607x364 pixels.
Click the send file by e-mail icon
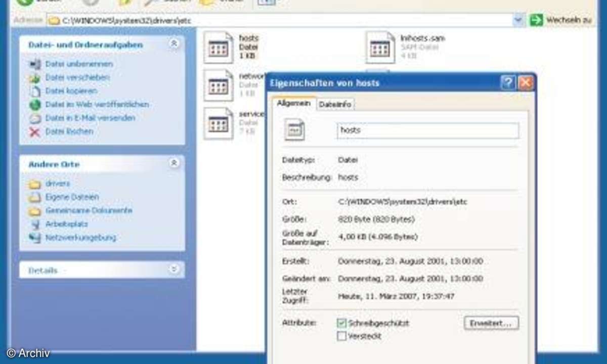pyautogui.click(x=34, y=118)
